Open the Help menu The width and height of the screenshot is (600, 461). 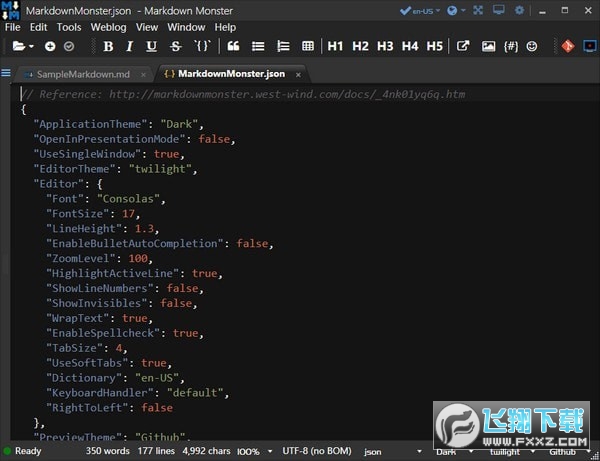pyautogui.click(x=225, y=27)
